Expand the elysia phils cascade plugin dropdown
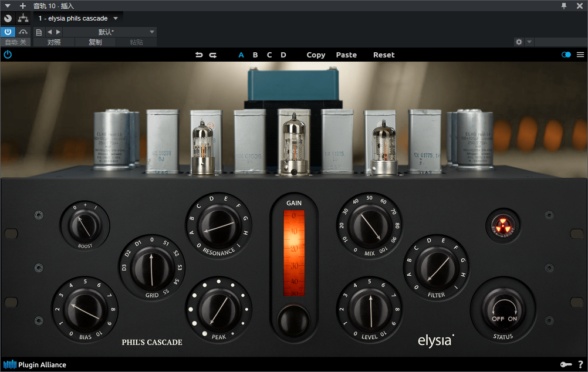This screenshot has width=588, height=372. tap(116, 19)
